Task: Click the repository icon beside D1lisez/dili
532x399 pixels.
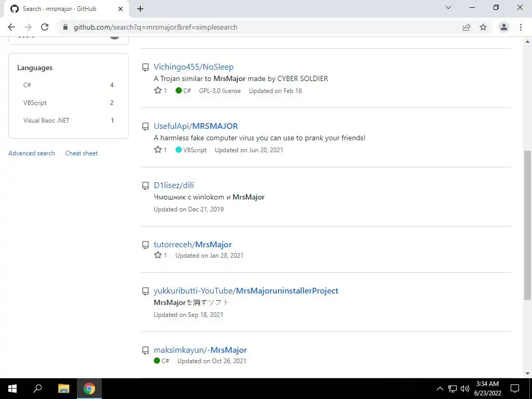Action: pos(145,185)
